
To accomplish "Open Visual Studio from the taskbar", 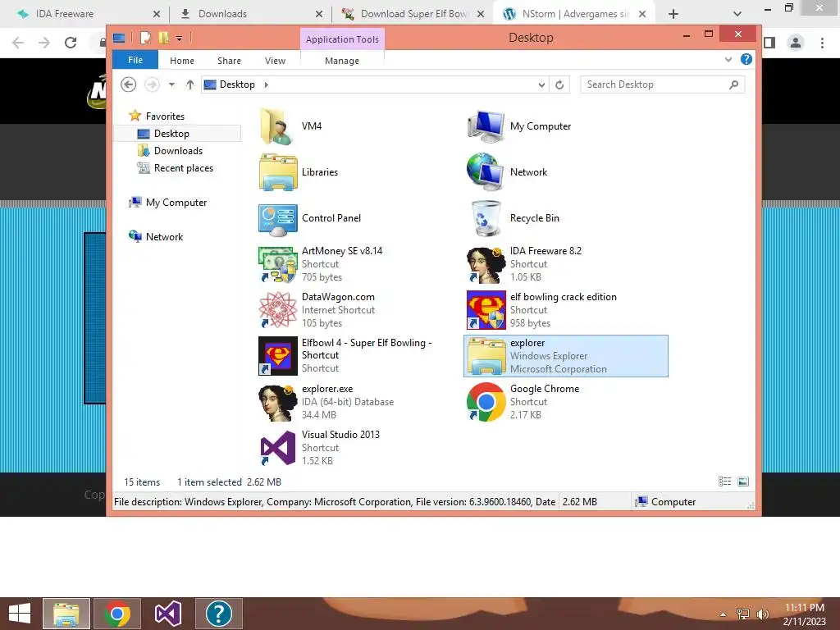I will (168, 614).
